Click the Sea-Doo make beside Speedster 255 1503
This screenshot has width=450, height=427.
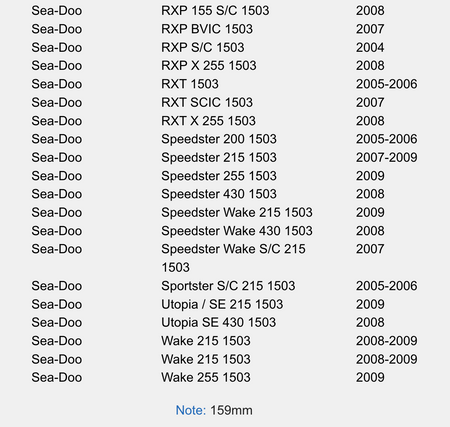(x=57, y=176)
